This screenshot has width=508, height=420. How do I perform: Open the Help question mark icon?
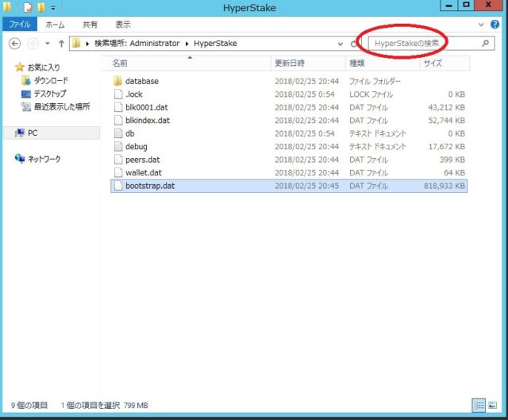495,25
